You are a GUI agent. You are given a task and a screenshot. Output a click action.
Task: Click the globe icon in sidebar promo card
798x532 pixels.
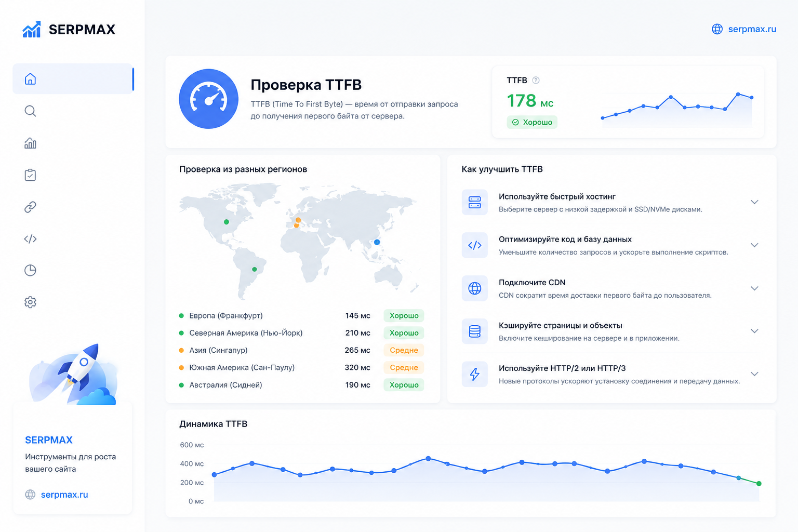[x=30, y=495]
